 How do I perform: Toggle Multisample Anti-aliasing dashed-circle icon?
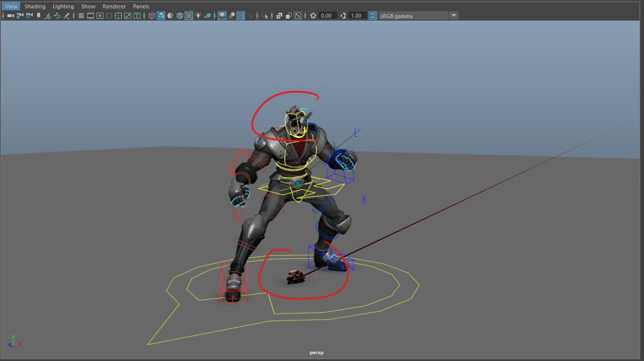(x=240, y=16)
